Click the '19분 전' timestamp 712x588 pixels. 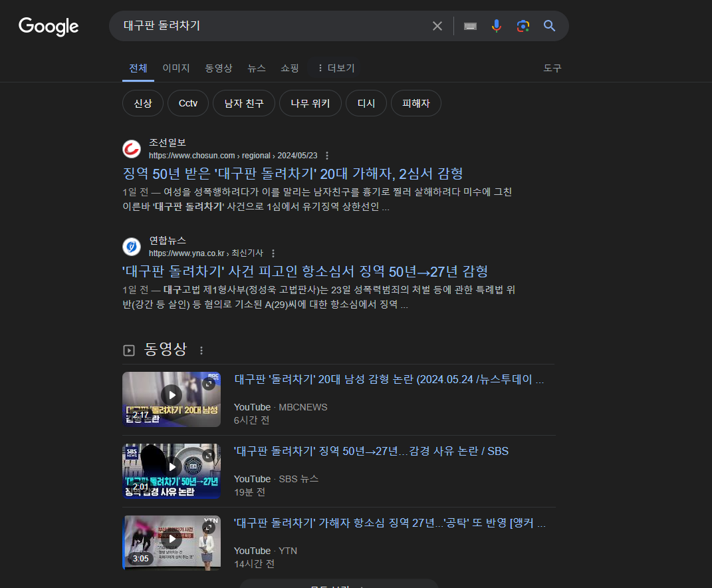(249, 492)
